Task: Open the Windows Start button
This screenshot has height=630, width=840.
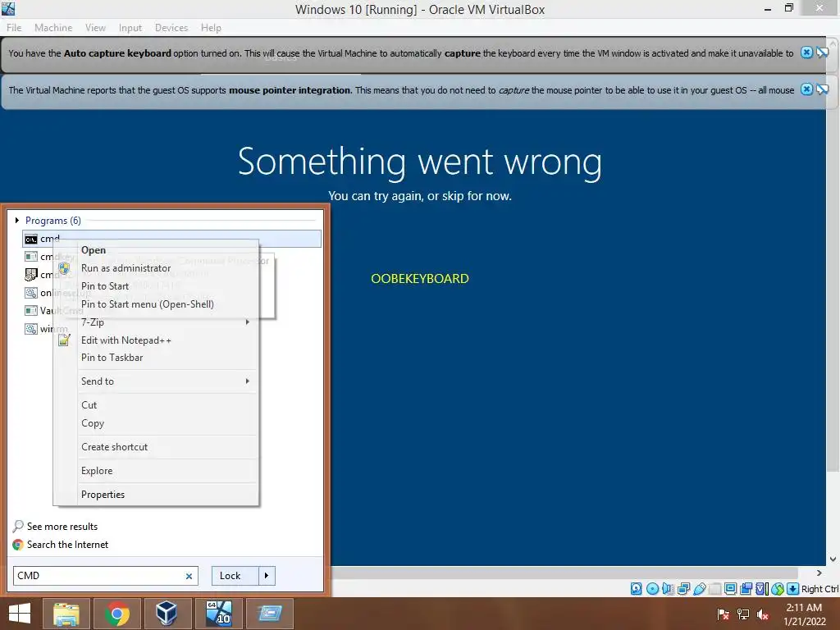Action: click(x=20, y=614)
